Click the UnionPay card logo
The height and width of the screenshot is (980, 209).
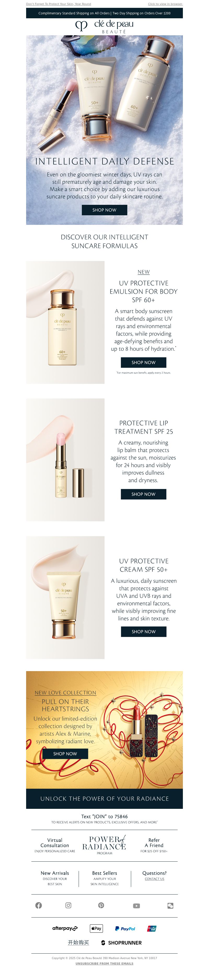pyautogui.click(x=152, y=929)
